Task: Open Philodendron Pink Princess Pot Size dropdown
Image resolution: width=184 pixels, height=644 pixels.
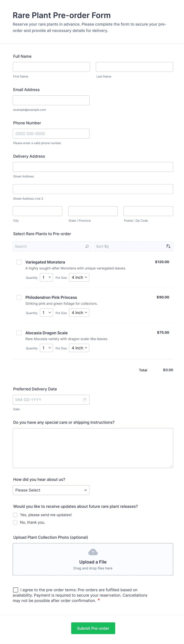Action: point(79,312)
